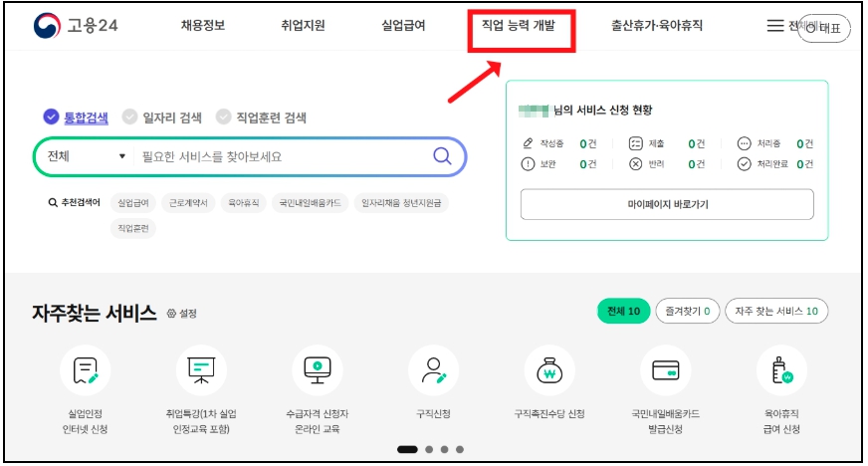Click the 보완 exclamation status icon
Screen dimensions: 868x466
coord(528,164)
